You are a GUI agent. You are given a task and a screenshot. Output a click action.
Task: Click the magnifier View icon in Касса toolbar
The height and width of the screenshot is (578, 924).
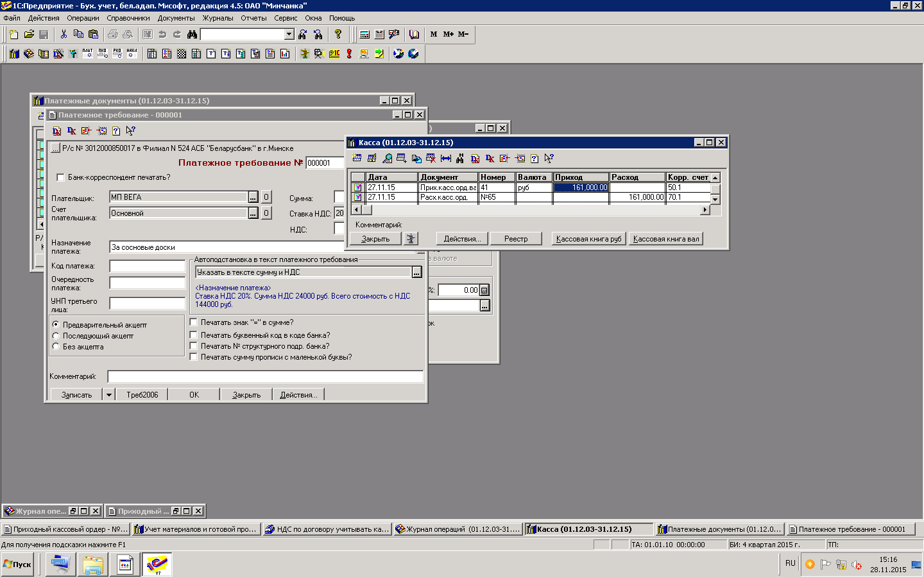tap(387, 158)
